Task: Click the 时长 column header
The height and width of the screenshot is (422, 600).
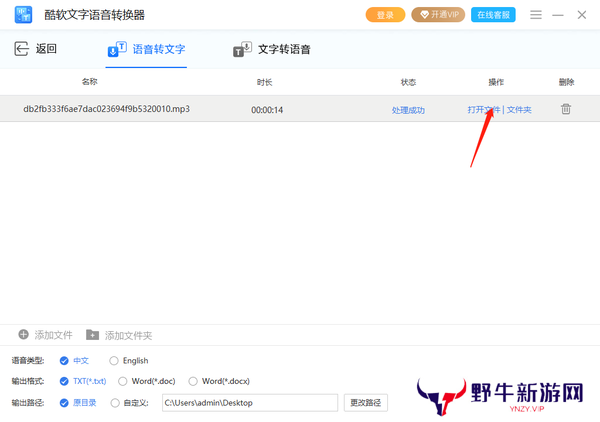Action: 264,82
